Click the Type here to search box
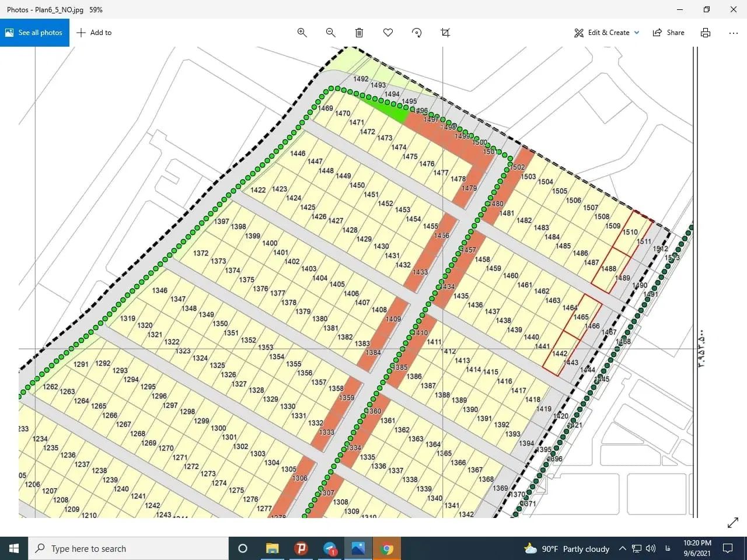747x560 pixels. tap(128, 548)
